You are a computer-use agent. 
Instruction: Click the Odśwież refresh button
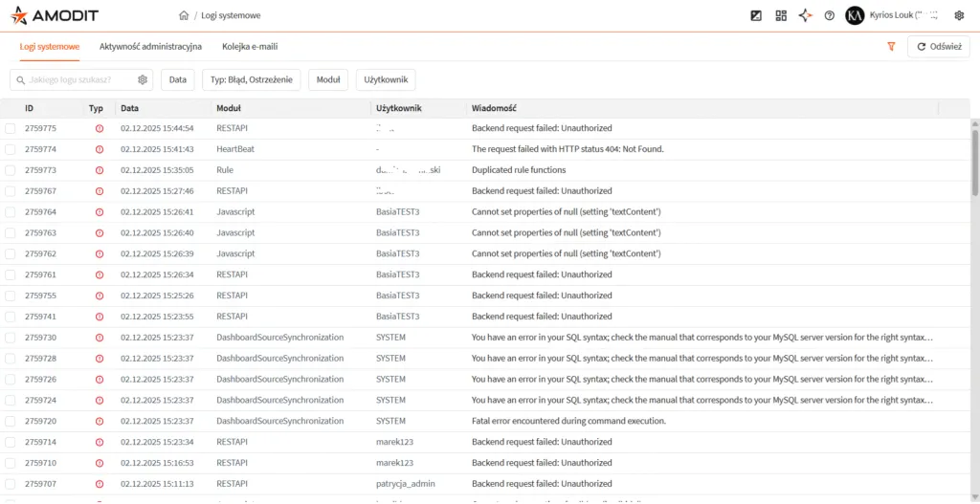click(939, 47)
